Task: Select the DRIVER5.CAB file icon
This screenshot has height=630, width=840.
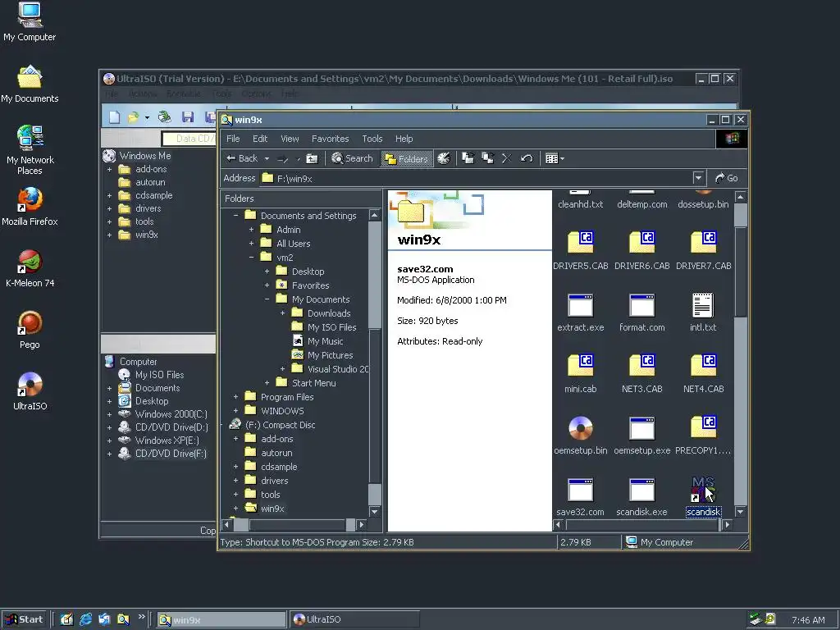Action: (x=581, y=242)
